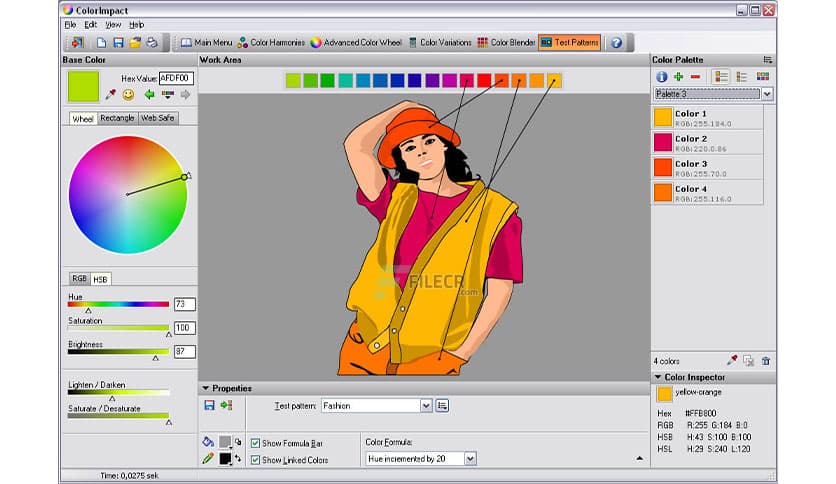
Task: Expand the Palette 3 dropdown list
Action: coord(767,93)
